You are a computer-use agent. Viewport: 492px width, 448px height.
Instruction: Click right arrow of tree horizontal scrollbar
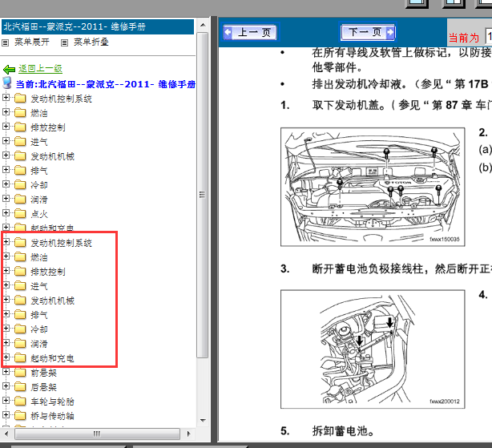tap(188, 434)
